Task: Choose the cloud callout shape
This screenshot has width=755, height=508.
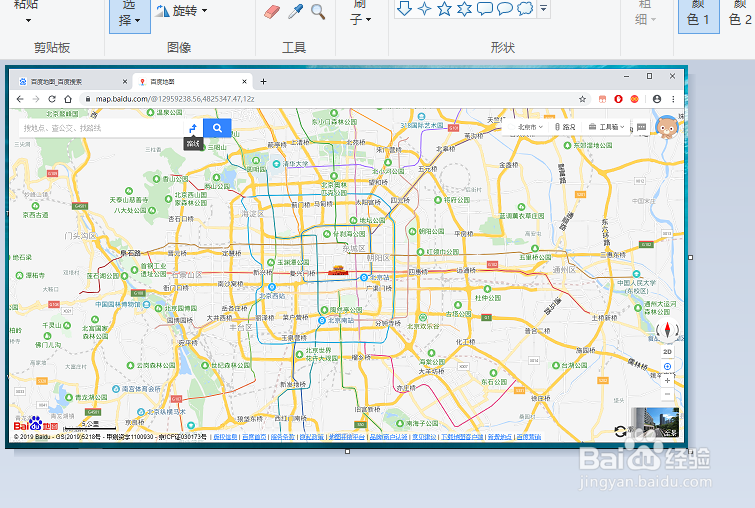Action: pyautogui.click(x=525, y=8)
